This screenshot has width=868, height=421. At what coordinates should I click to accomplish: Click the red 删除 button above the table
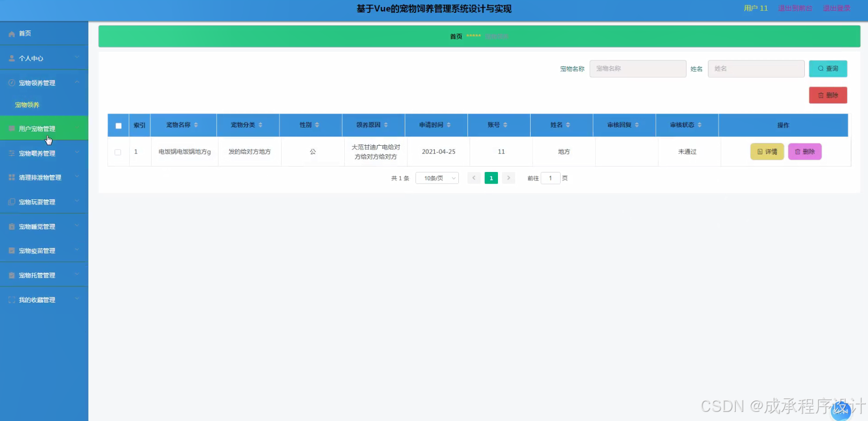pos(828,95)
